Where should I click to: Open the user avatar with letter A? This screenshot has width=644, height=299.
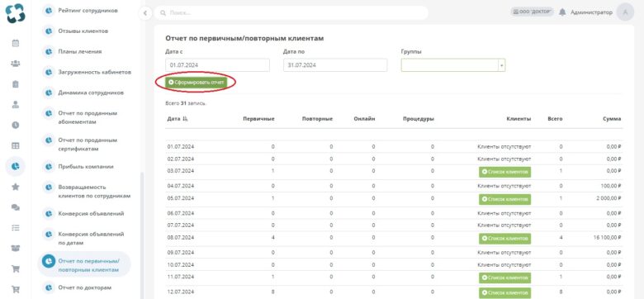[x=626, y=12]
